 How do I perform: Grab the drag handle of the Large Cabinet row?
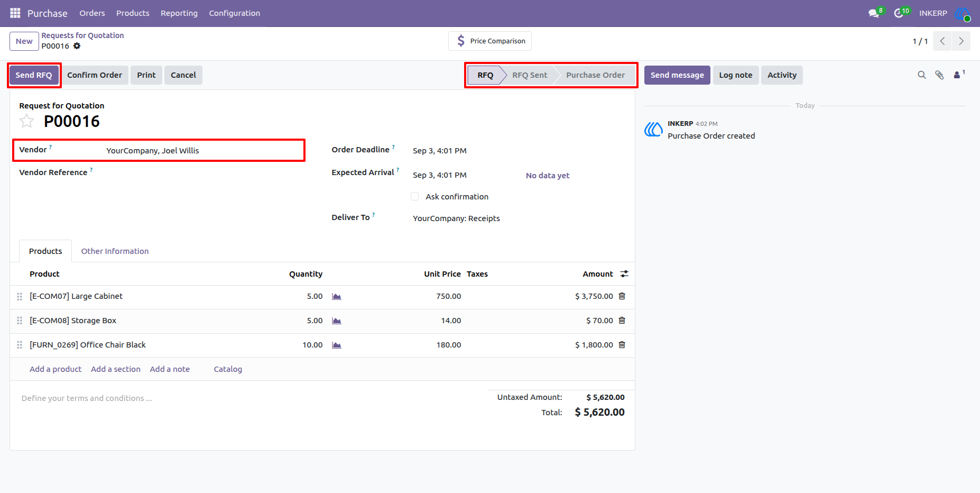[x=20, y=296]
